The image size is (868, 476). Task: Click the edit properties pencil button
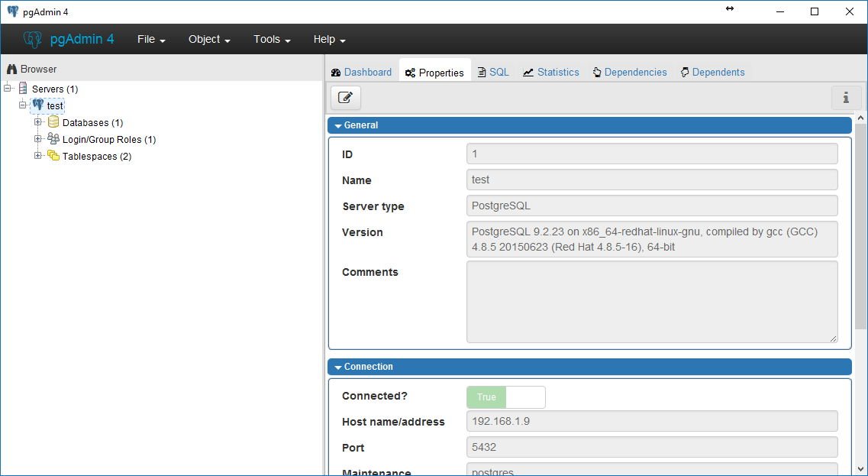[x=345, y=98]
